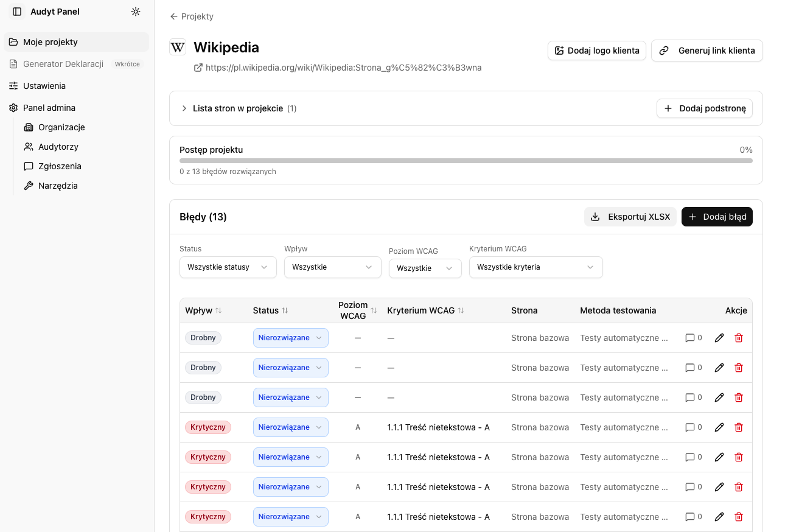Viewport: 785px width, 532px height.
Task: Click the "Dodaj błąd" button
Action: click(717, 217)
